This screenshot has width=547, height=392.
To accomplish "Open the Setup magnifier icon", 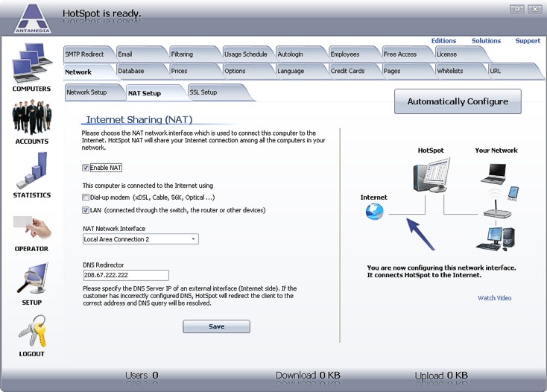I will [32, 278].
